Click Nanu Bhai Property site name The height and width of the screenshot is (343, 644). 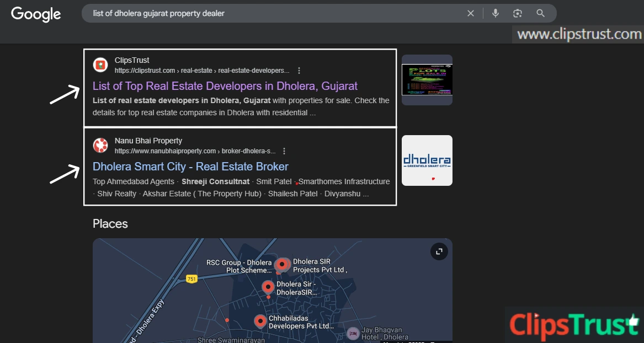(x=148, y=141)
